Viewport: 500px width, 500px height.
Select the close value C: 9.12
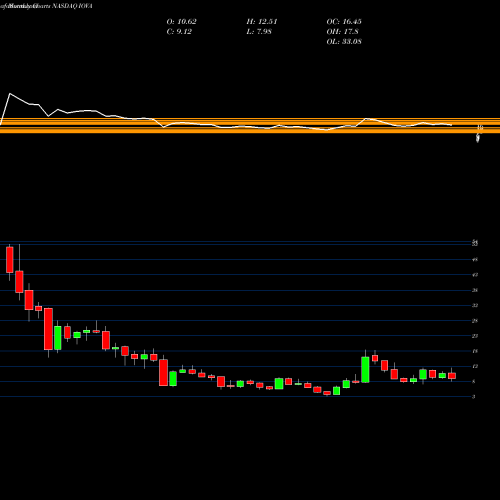pos(179,32)
